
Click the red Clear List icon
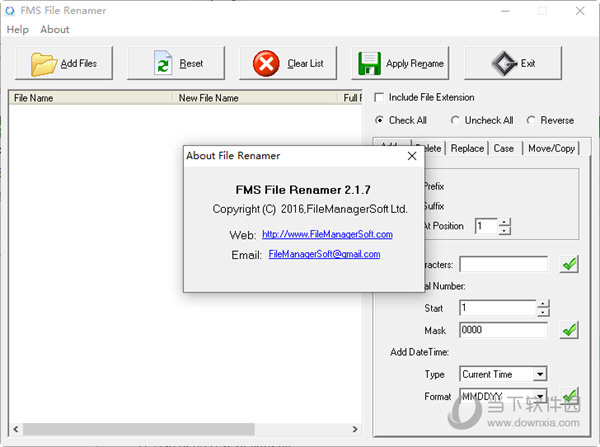(x=266, y=63)
